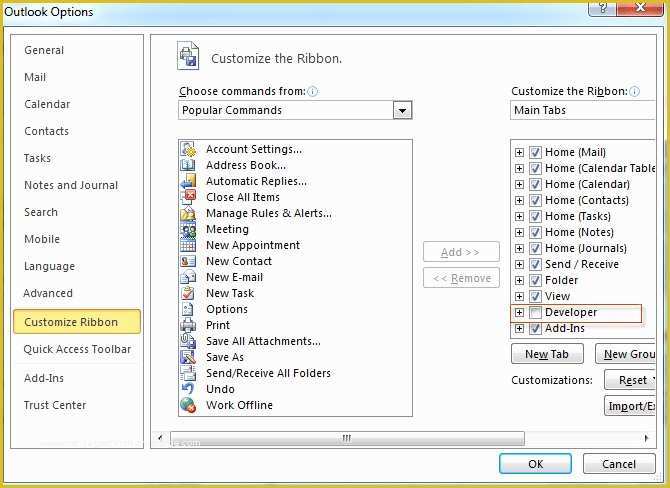
Task: Click the horizontal scrollbar left arrow
Action: (x=160, y=438)
